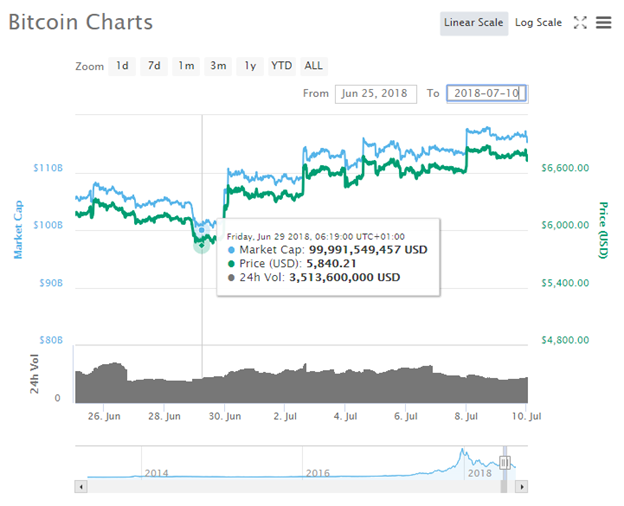Zoom chart to 1y
The width and height of the screenshot is (624, 506).
coord(250,66)
